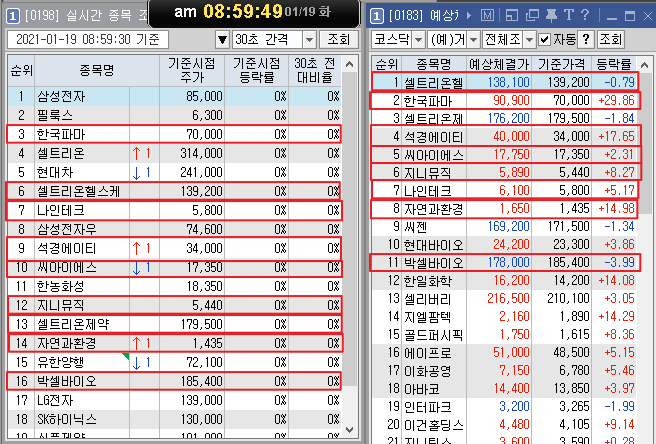Sort right table by 예상체결가 header
Viewport: 656px width, 444px height.
[499, 64]
